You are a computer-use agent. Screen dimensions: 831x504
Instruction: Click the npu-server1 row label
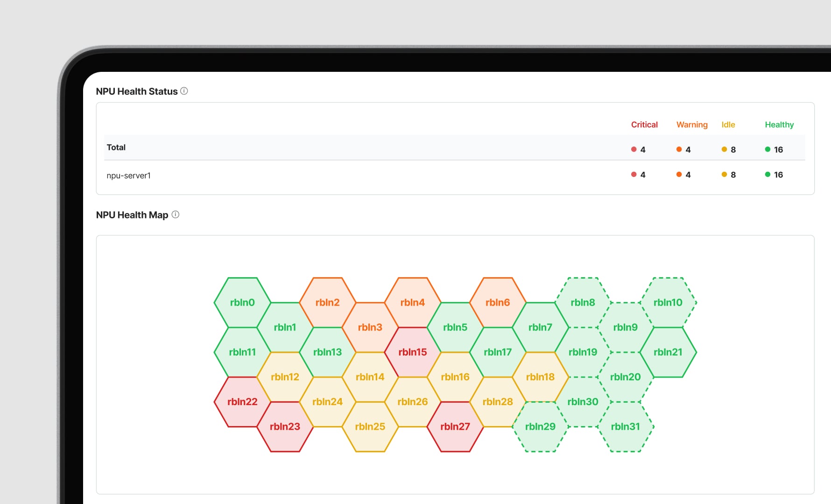(128, 175)
